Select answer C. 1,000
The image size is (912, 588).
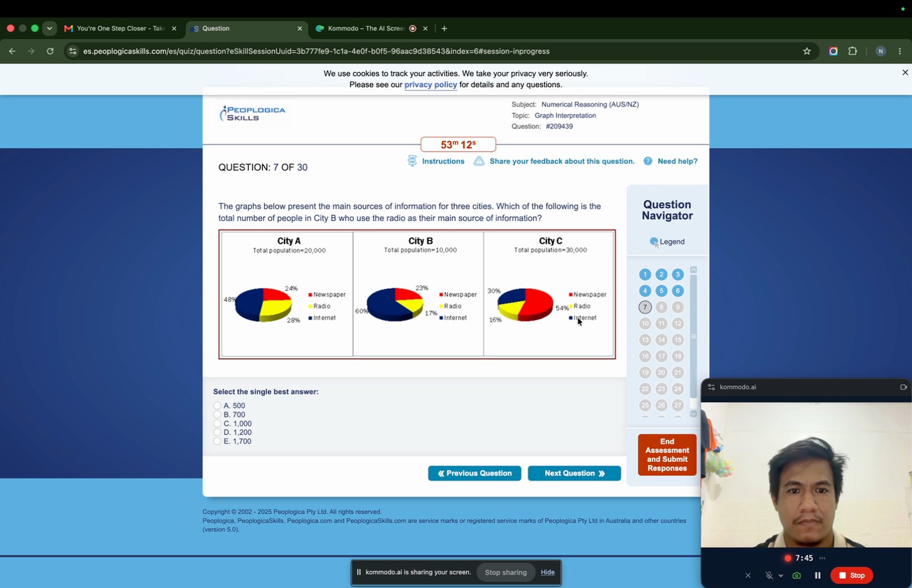[217, 423]
